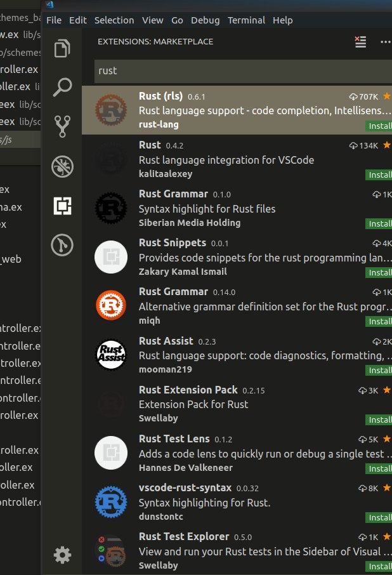Click publisher name rust-lang
The image size is (392, 575).
pos(159,124)
